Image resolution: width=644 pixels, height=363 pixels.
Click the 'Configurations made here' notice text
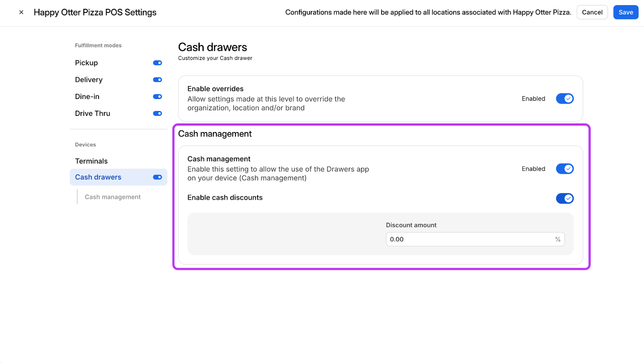click(428, 12)
